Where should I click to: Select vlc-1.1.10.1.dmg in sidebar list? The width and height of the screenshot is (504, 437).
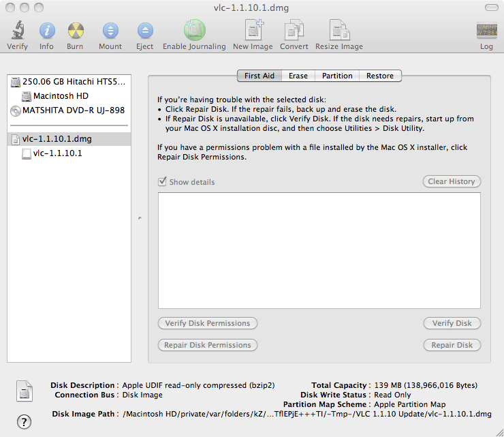(x=69, y=139)
